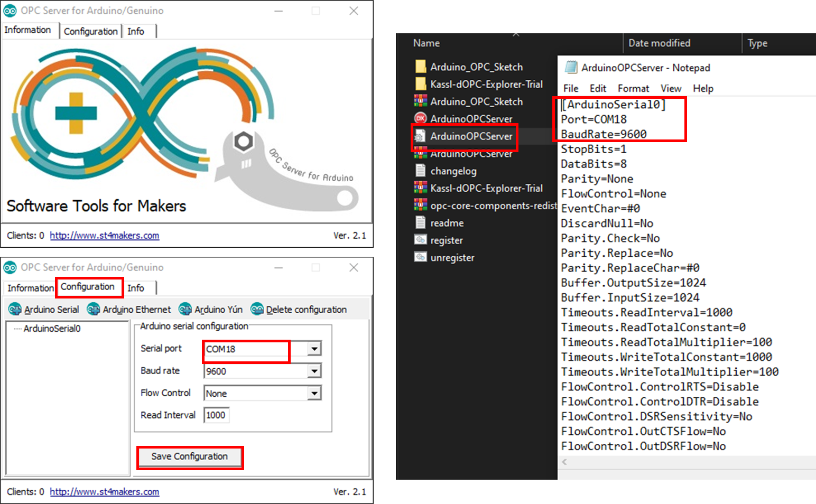The image size is (816, 504).
Task: Open Serial port dropdown arrow
Action: 314,349
